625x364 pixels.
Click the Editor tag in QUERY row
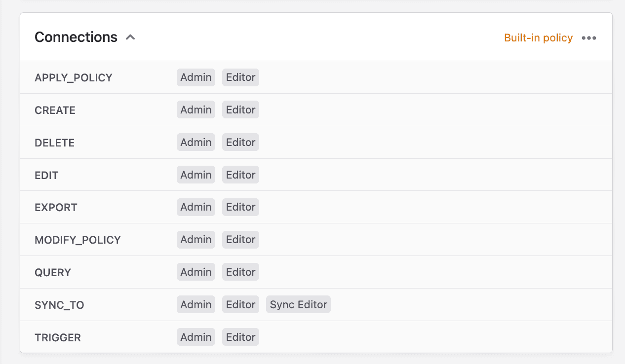click(x=240, y=272)
